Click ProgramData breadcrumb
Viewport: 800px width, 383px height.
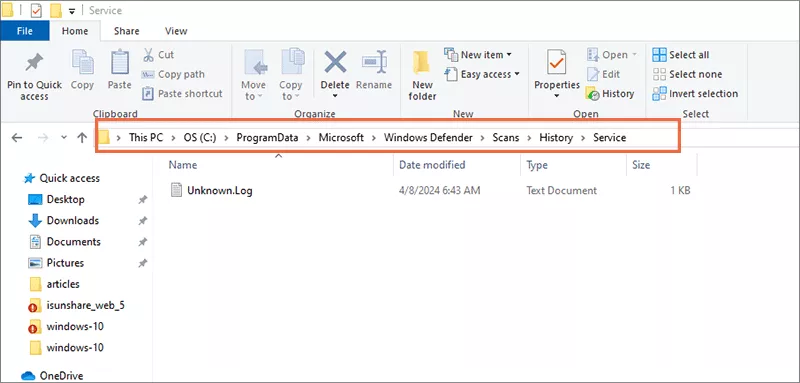(267, 138)
